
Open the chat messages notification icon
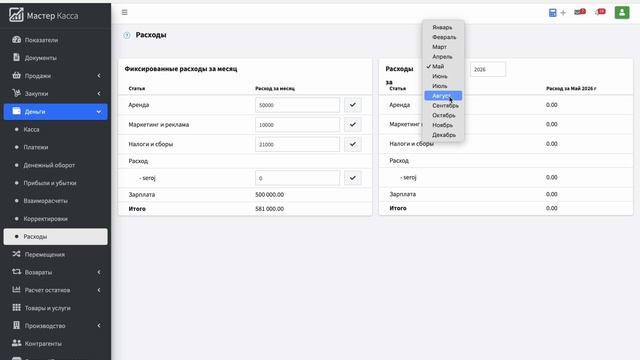600,12
